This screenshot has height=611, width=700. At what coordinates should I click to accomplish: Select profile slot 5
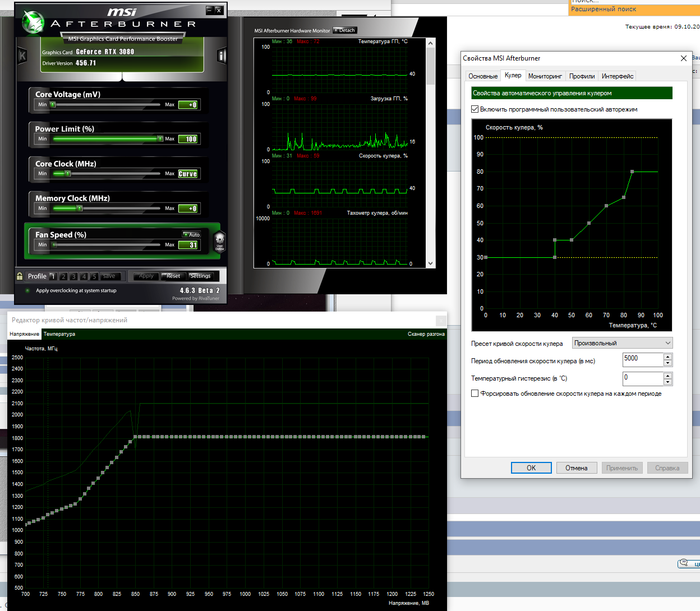[94, 276]
